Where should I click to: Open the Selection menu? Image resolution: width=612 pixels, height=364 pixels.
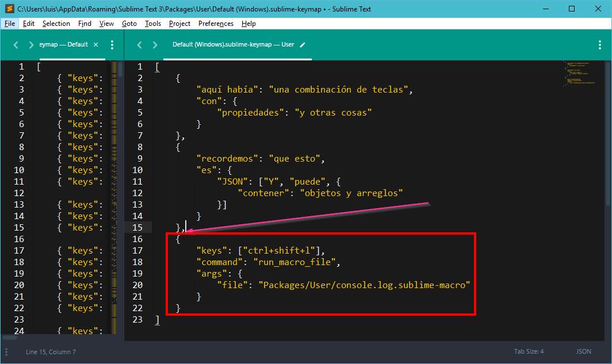[x=56, y=24]
